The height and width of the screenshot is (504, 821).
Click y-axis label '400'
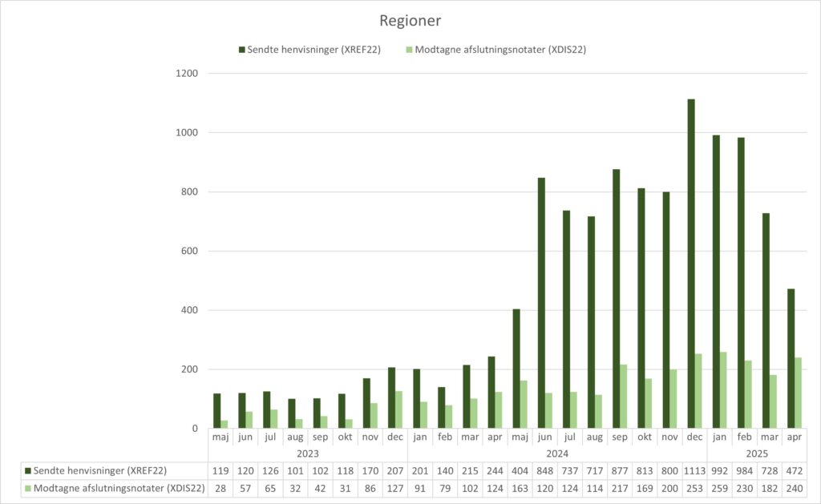[x=189, y=310]
